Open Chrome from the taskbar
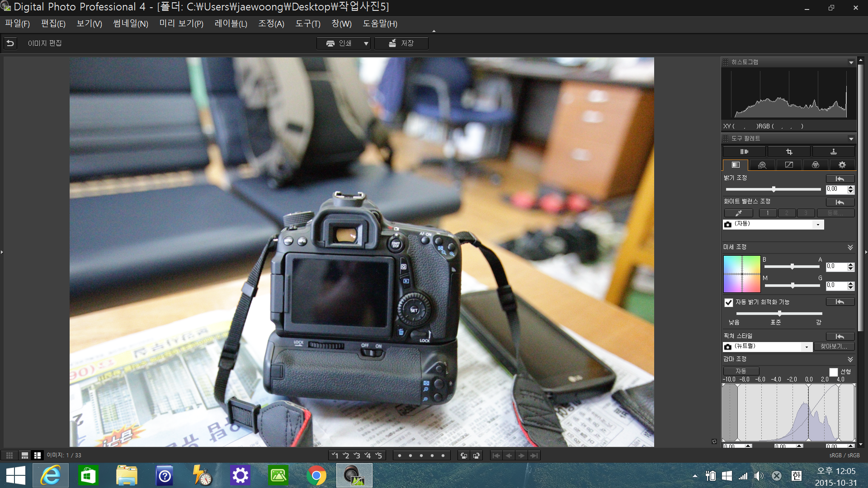Viewport: 868px width, 488px height. pos(316,475)
